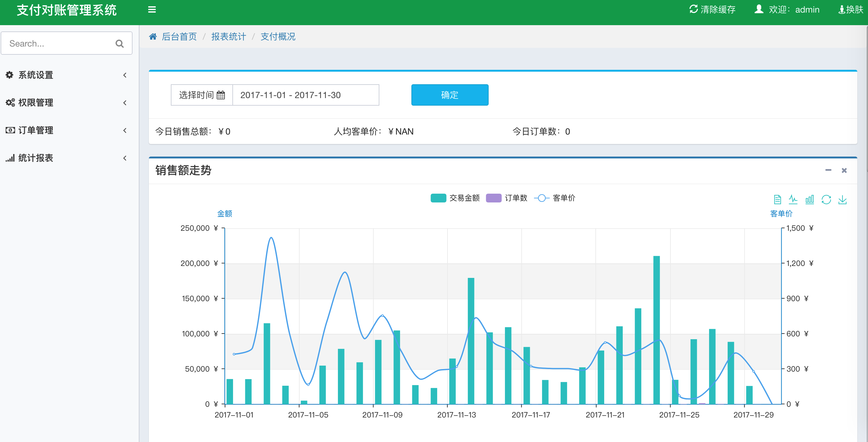Click the clear cache refresh icon

[693, 9]
